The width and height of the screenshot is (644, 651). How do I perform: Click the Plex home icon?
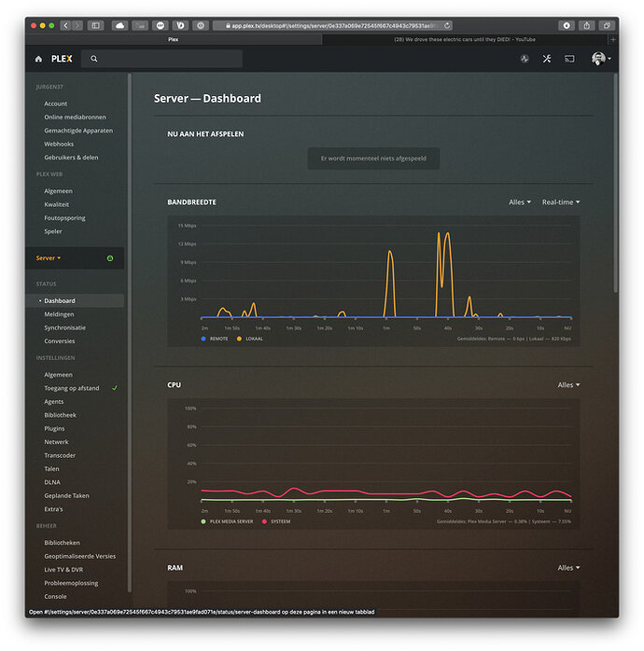[x=38, y=59]
